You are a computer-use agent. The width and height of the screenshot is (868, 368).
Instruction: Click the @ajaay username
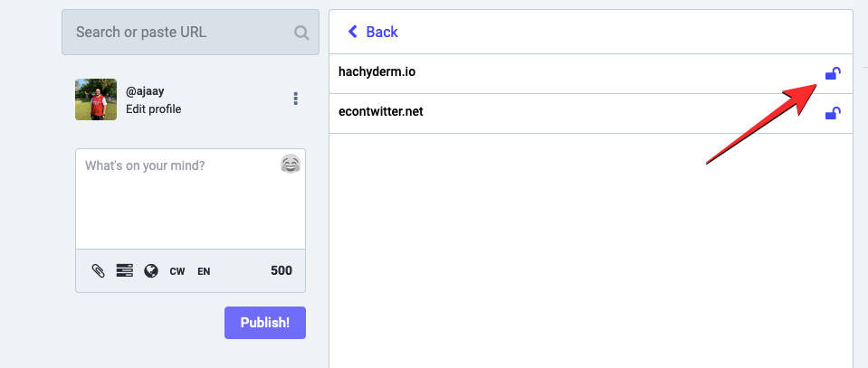tap(143, 91)
